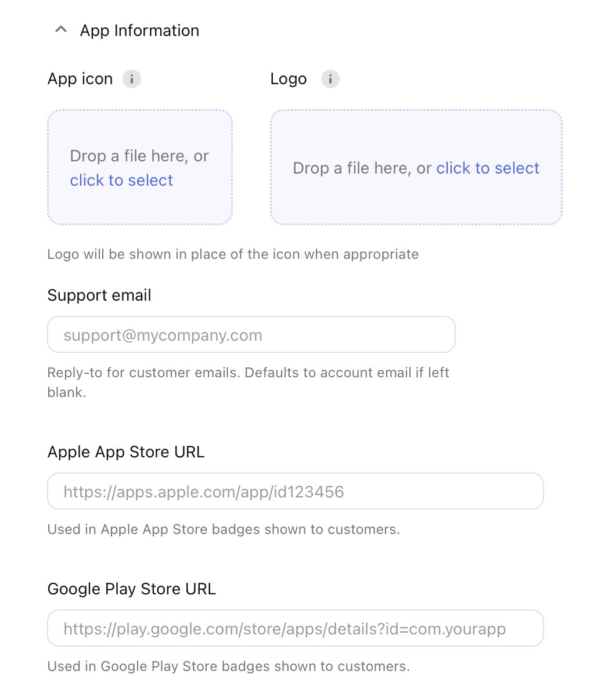Click the Reply-to helper text under email
The image size is (612, 700).
[x=248, y=373]
